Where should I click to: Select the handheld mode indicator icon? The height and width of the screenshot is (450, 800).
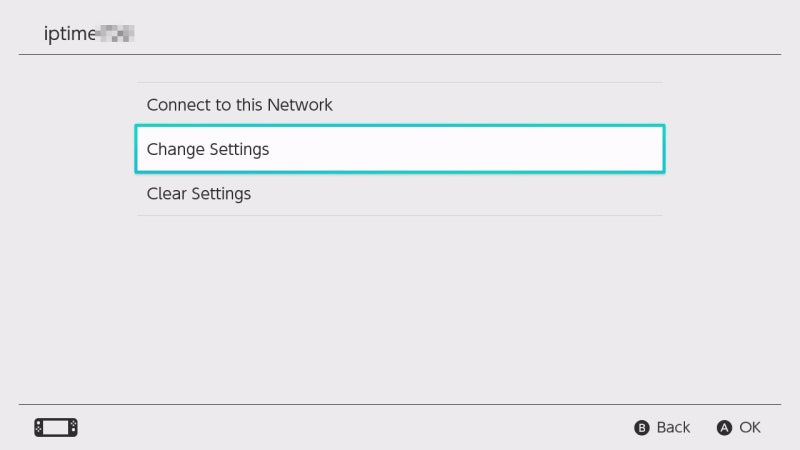coord(56,427)
